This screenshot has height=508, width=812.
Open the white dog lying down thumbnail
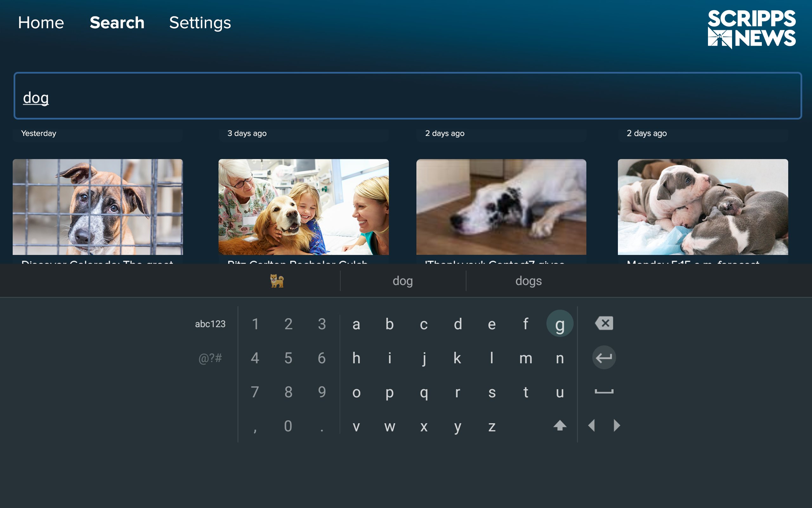pos(501,207)
